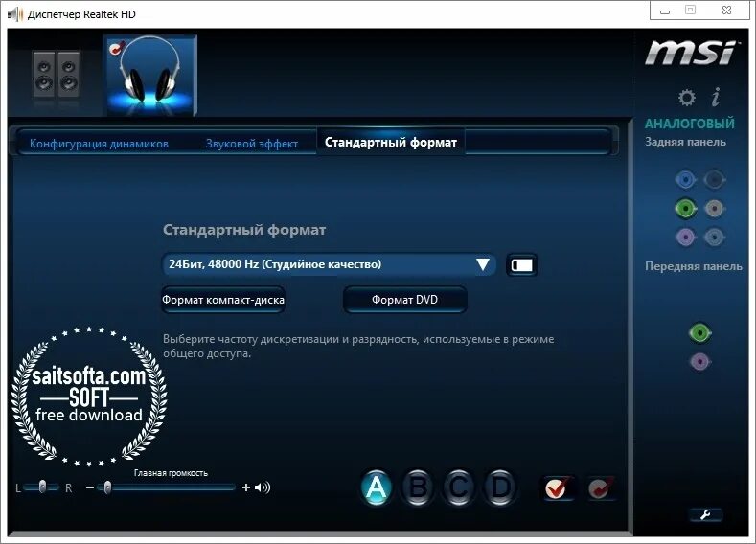Close the Диспетчер Realtek HD window
Viewport: 756px width, 544px height.
coord(726,11)
